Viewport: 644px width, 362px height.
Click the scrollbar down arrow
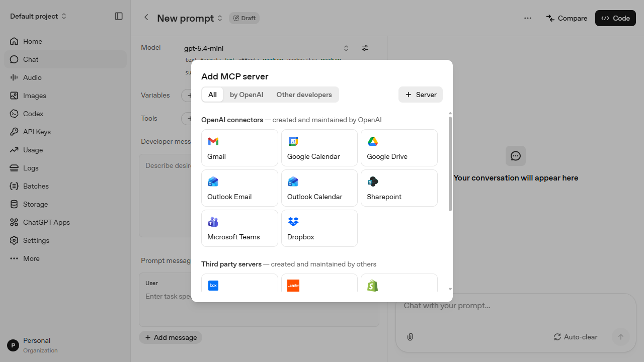(x=450, y=290)
